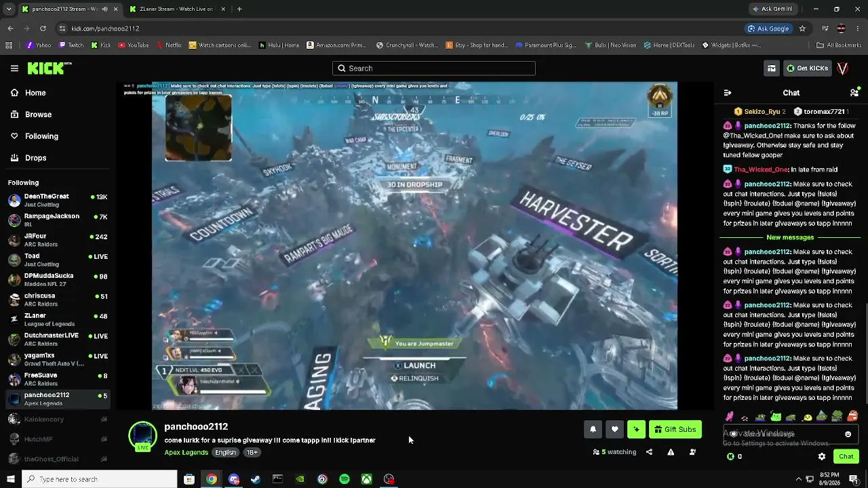Open DeenTheGreat's channel from Following list
868x488 pixels.
tap(58, 201)
